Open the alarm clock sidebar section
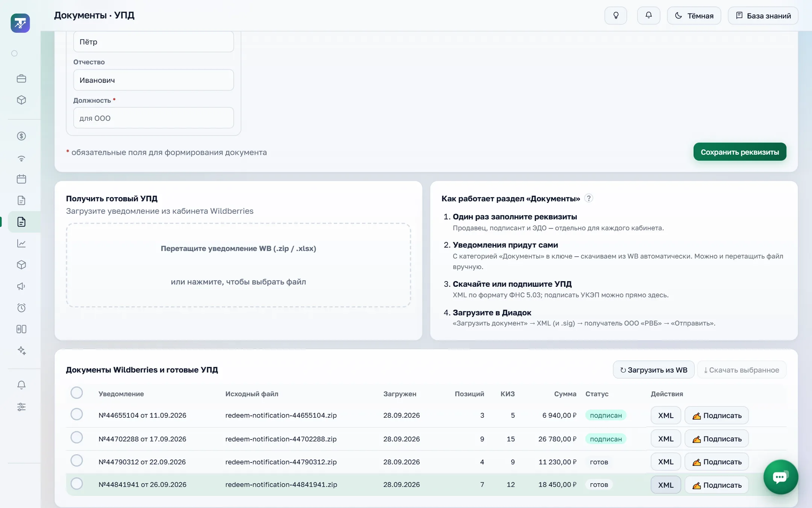The image size is (812, 508). (x=21, y=308)
